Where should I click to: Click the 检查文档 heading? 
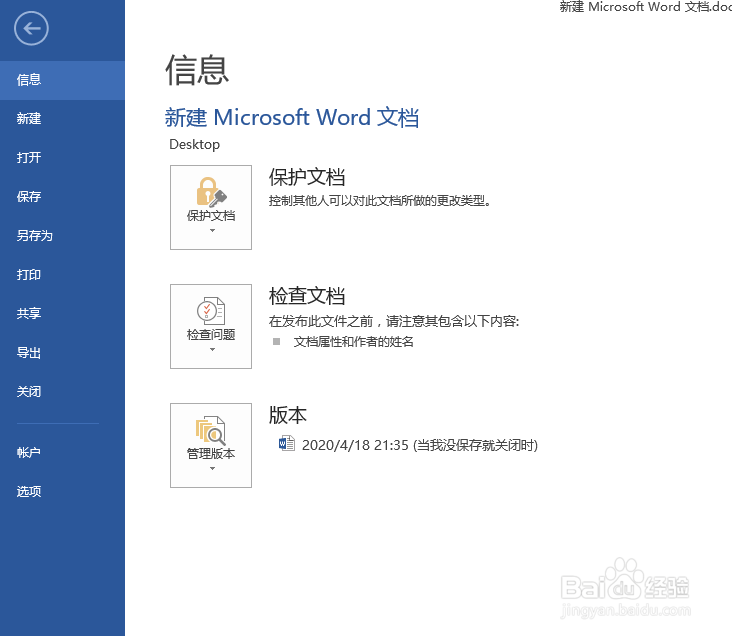(x=307, y=296)
